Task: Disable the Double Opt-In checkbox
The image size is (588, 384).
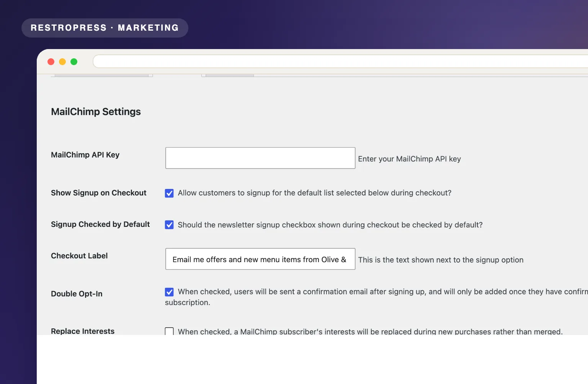Action: [x=169, y=292]
